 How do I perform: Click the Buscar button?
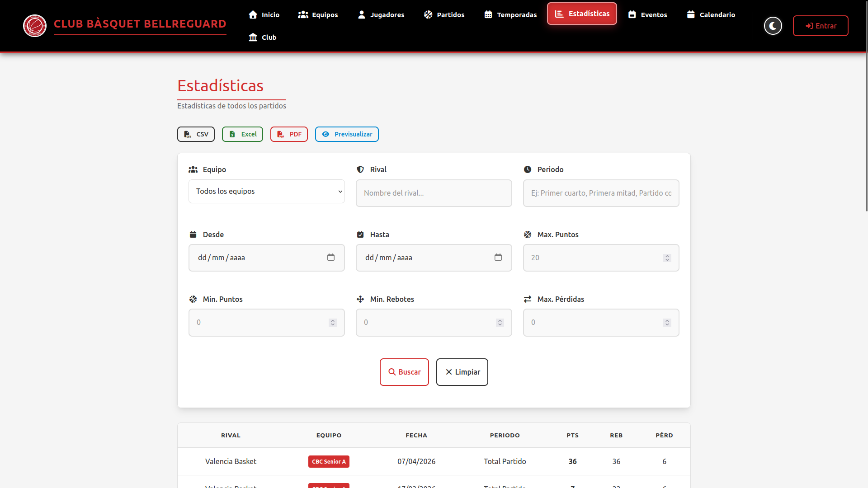(404, 372)
